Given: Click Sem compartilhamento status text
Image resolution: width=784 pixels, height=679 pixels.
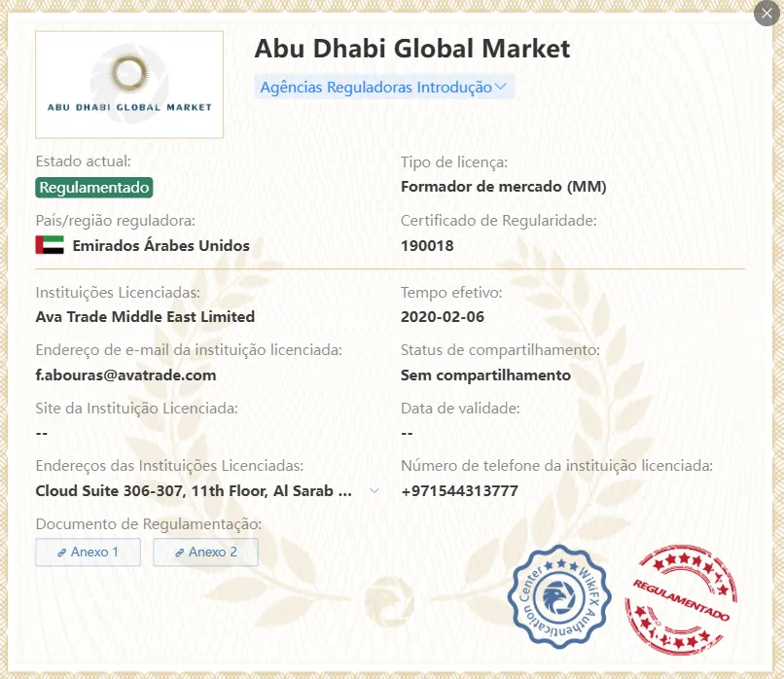Looking at the screenshot, I should (x=485, y=375).
